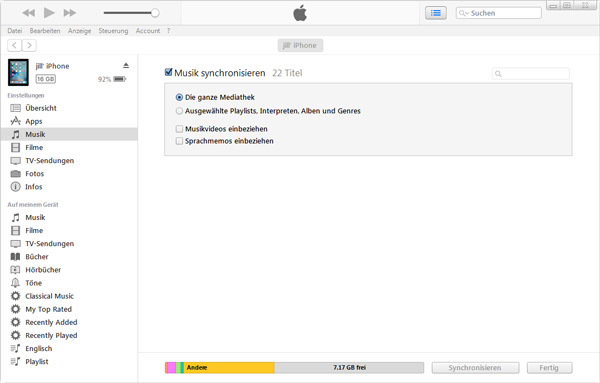This screenshot has width=600, height=383.
Task: Open Bücher on the device
Action: point(69,257)
